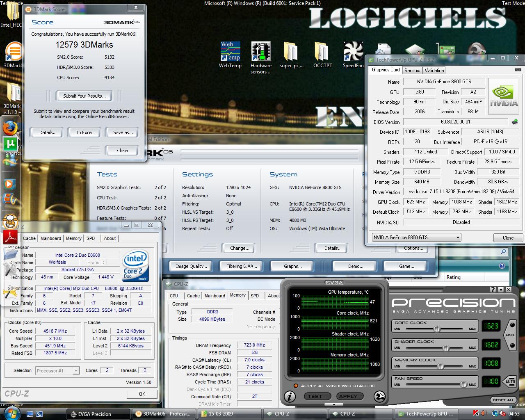The image size is (525, 420).
Task: Switch to Sensors tab in GPU-Z
Action: pyautogui.click(x=412, y=71)
